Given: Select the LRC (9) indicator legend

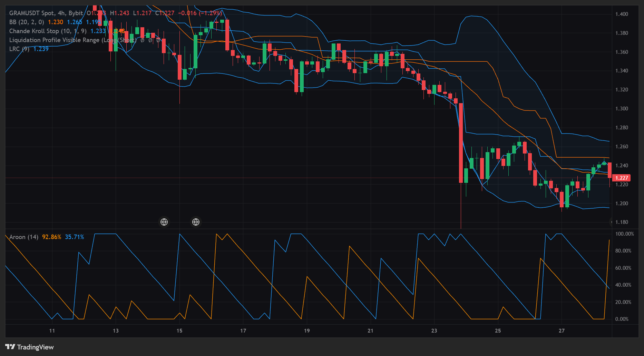Looking at the screenshot, I should (19, 49).
